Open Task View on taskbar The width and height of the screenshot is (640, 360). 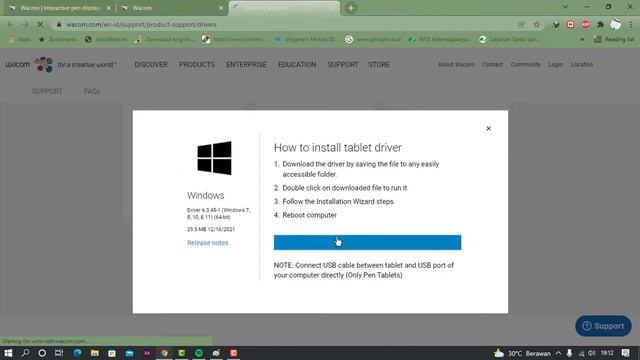pos(59,353)
